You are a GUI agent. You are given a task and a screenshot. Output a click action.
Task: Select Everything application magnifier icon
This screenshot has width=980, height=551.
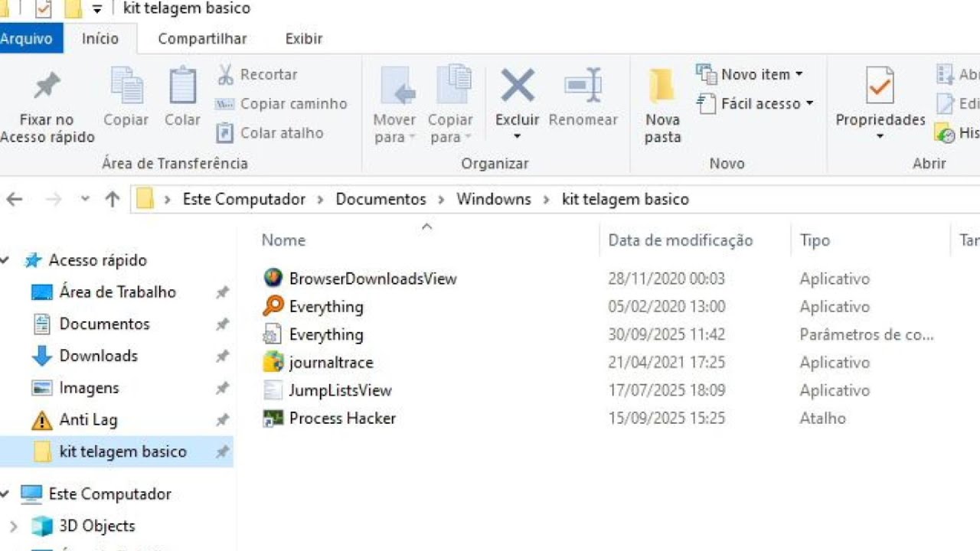[x=273, y=306]
